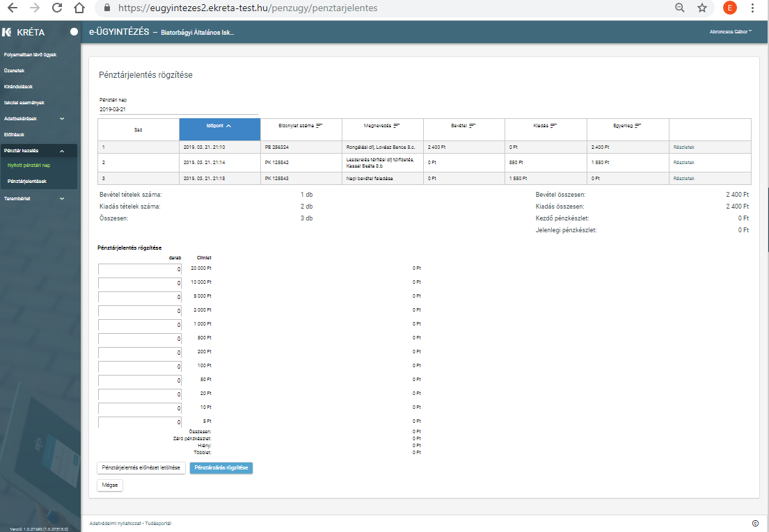Open the browser three-dot menu
This screenshot has height=532, width=769.
click(753, 8)
